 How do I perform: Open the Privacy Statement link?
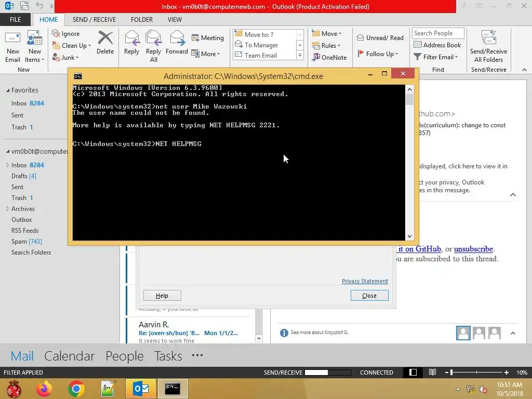tap(365, 281)
